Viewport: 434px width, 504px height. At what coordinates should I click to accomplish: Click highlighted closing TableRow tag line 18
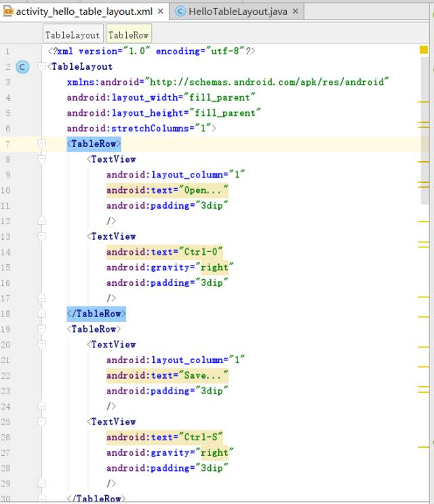tap(96, 314)
